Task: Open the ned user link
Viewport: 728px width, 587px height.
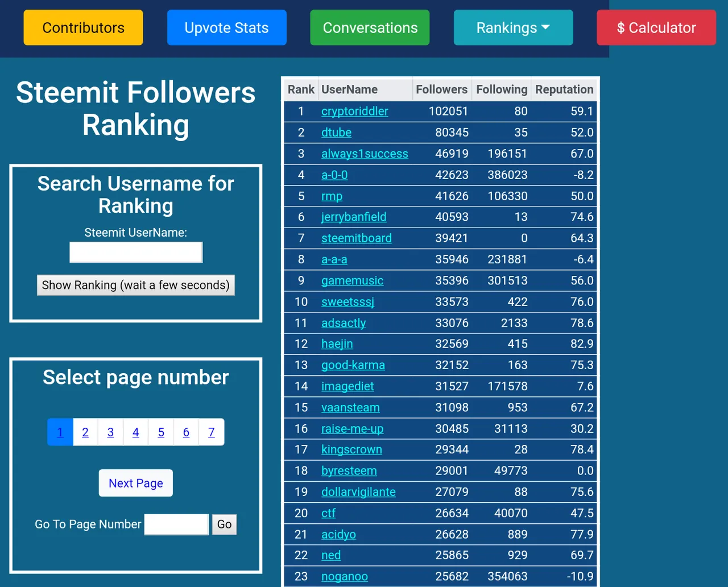Action: coord(331,555)
